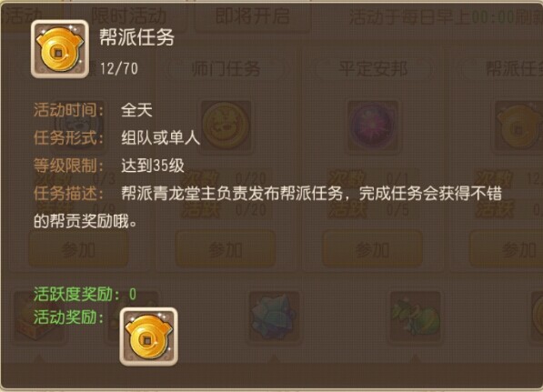Open the 活动 tab at top left

(25, 16)
